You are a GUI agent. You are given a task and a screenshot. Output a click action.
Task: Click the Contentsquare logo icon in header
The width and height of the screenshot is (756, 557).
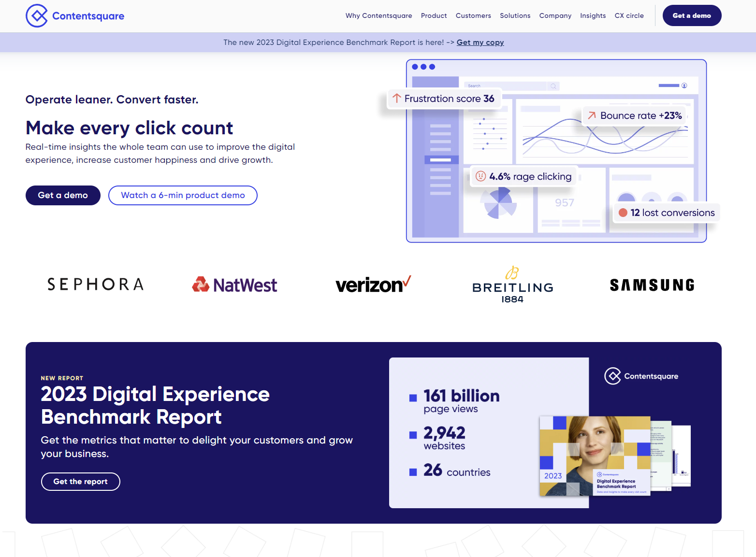(37, 16)
